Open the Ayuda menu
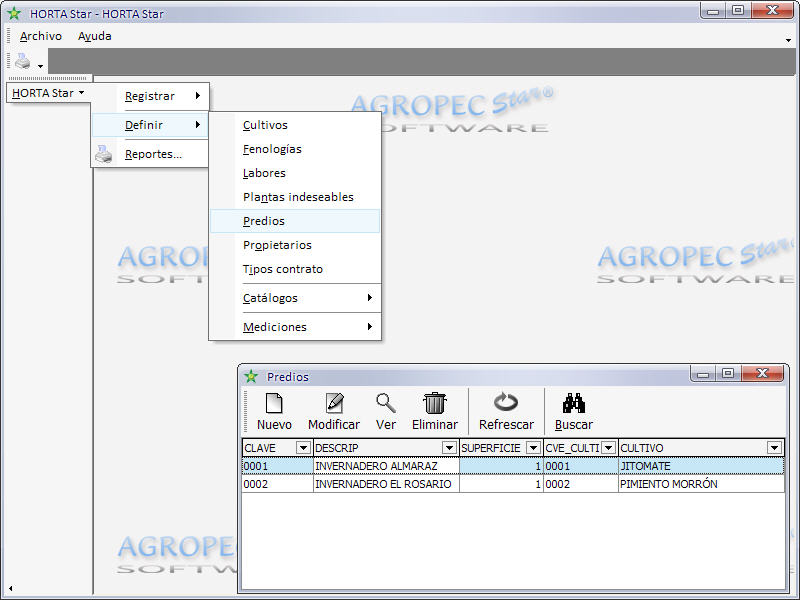The image size is (800, 600). point(95,36)
